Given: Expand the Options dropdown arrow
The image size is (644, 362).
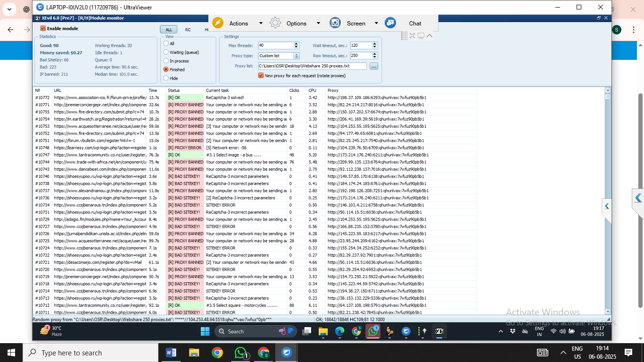Looking at the screenshot, I should click(x=318, y=23).
